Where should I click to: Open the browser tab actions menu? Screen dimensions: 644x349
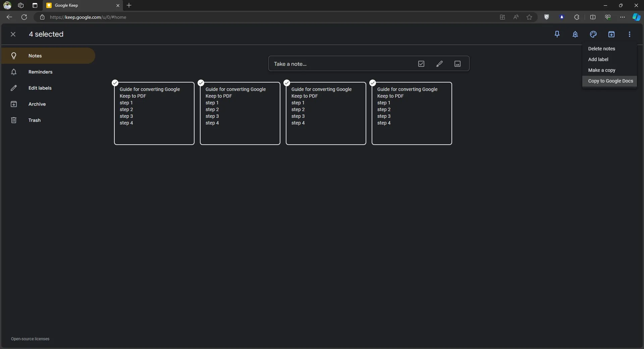pos(35,5)
